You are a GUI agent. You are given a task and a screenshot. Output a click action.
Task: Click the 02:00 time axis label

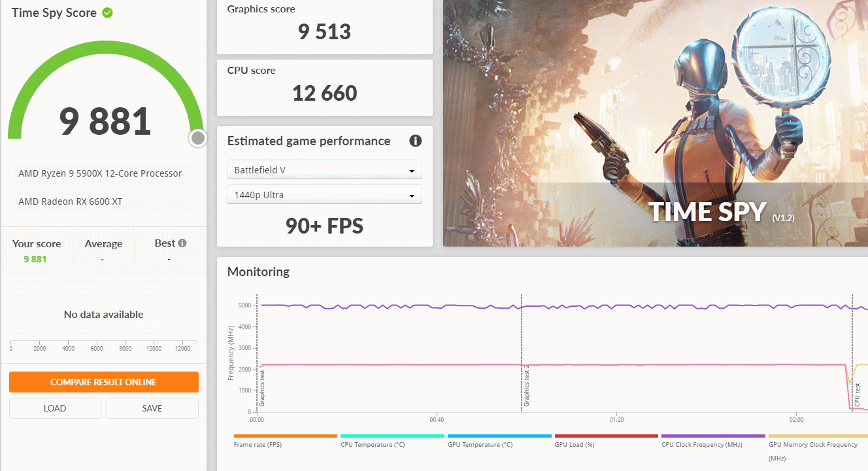(796, 420)
